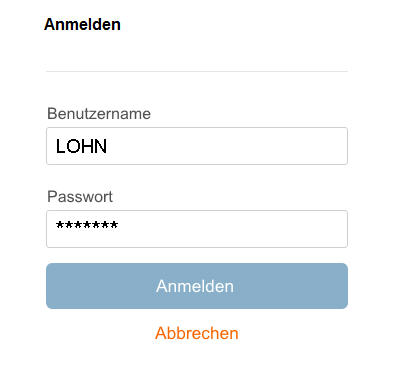
Task: Click the horizontal divider below the heading
Action: [x=197, y=71]
